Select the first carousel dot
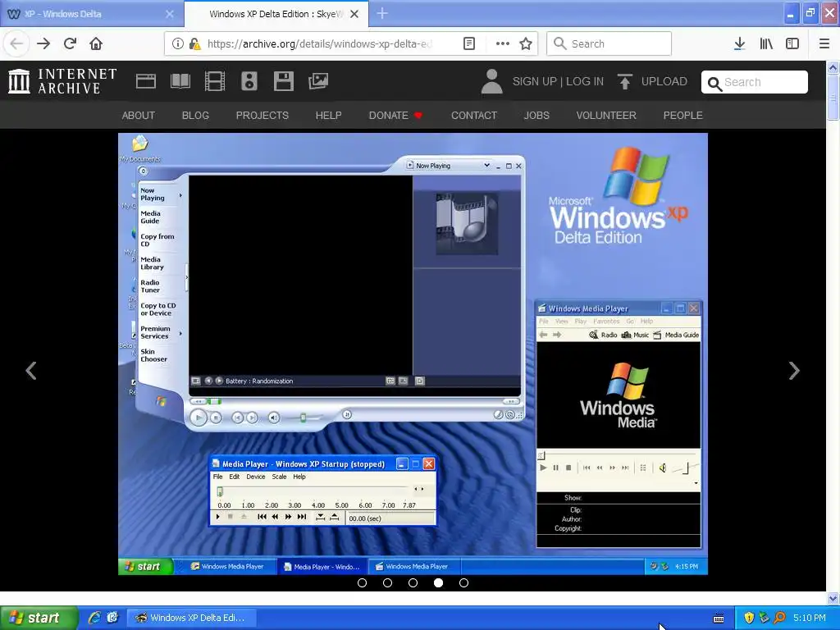This screenshot has width=840, height=630. (x=362, y=583)
